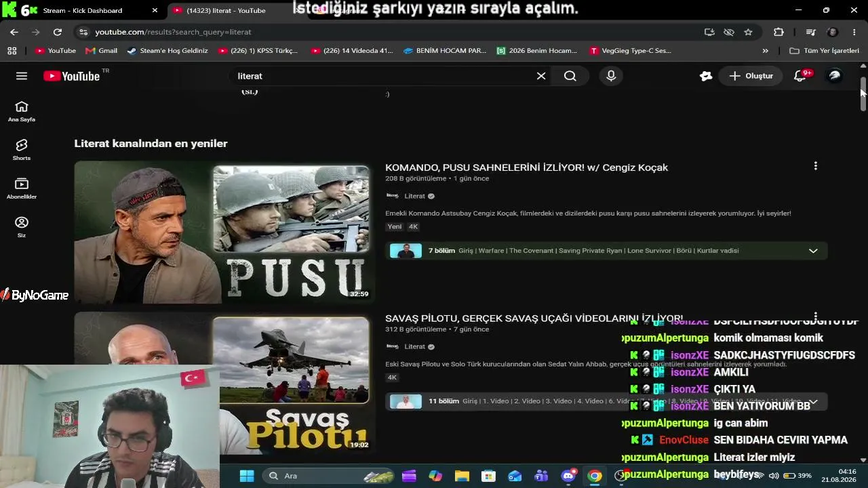The image size is (868, 488).
Task: Start voice search with the microphone
Action: [x=611, y=76]
